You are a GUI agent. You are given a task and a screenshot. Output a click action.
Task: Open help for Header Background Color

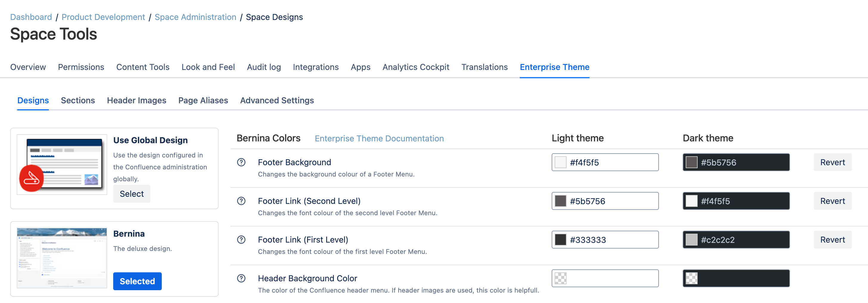click(x=241, y=278)
